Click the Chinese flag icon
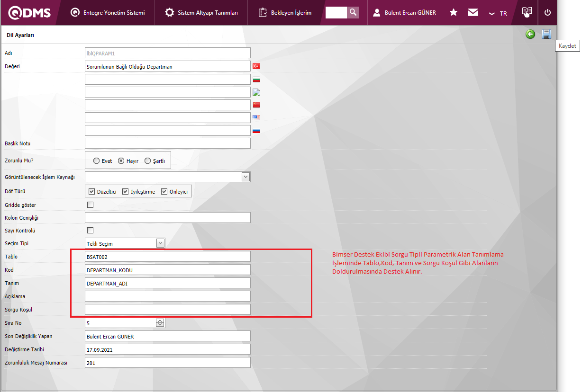Viewport: 582px width, 392px height. [x=256, y=105]
